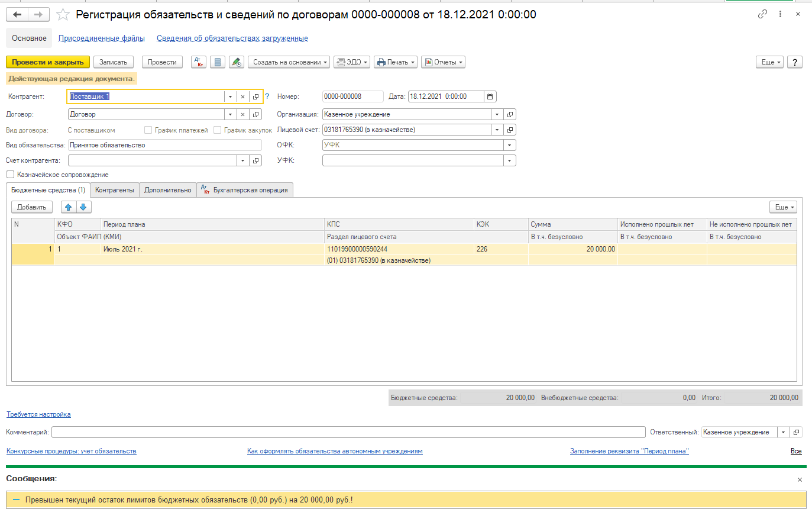
Task: Show the Дт/Кт postings toolbar icon
Action: pos(199,62)
